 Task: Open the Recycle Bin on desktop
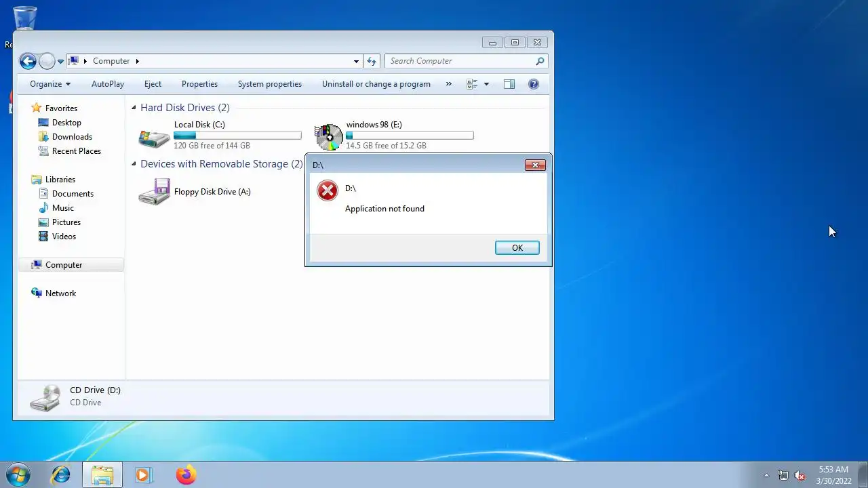click(x=25, y=18)
